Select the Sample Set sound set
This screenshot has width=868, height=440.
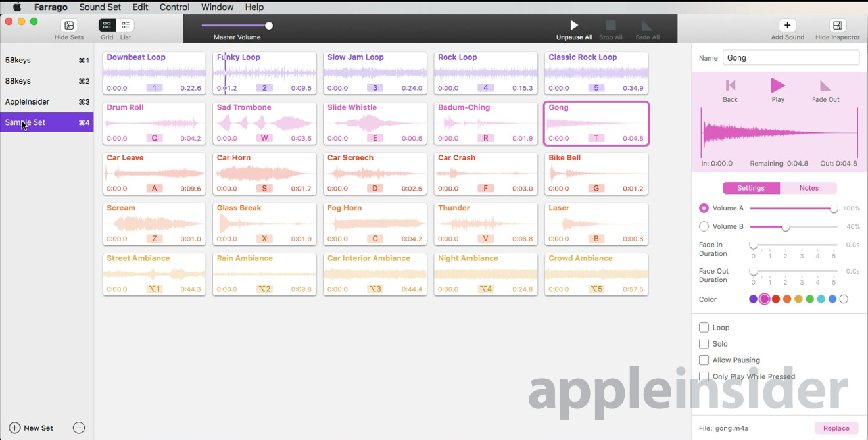coord(47,122)
